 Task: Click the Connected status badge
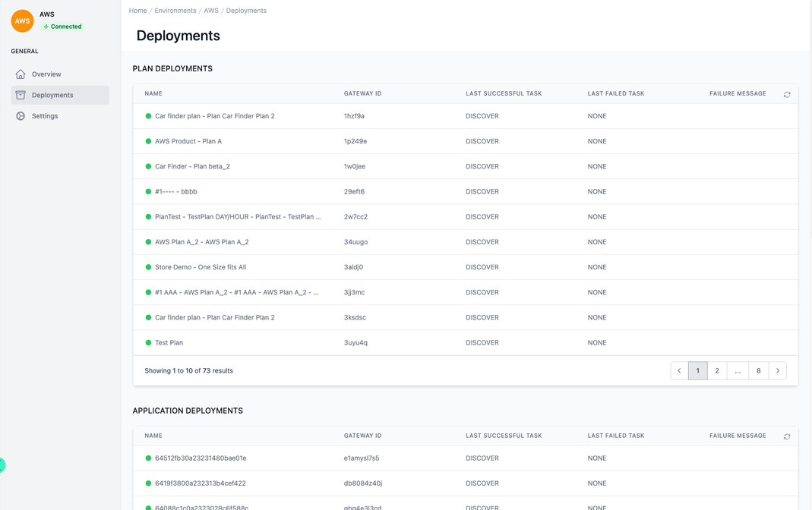coord(62,26)
